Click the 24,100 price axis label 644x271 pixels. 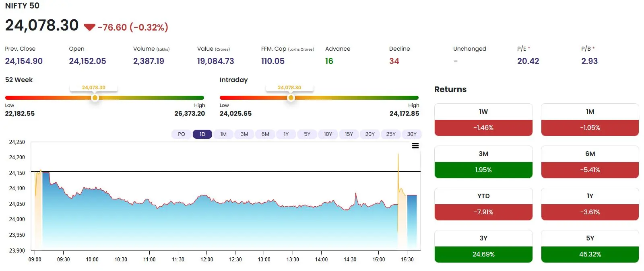point(17,188)
